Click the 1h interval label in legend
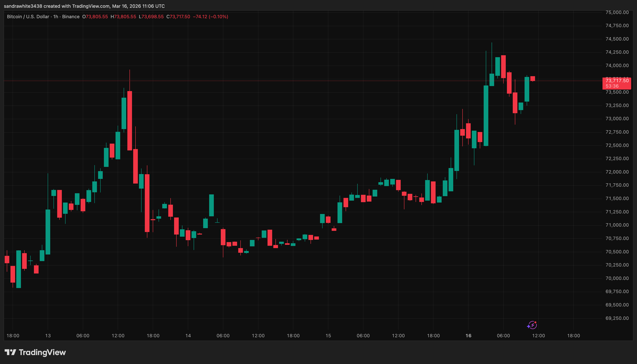The image size is (637, 364). [55, 16]
